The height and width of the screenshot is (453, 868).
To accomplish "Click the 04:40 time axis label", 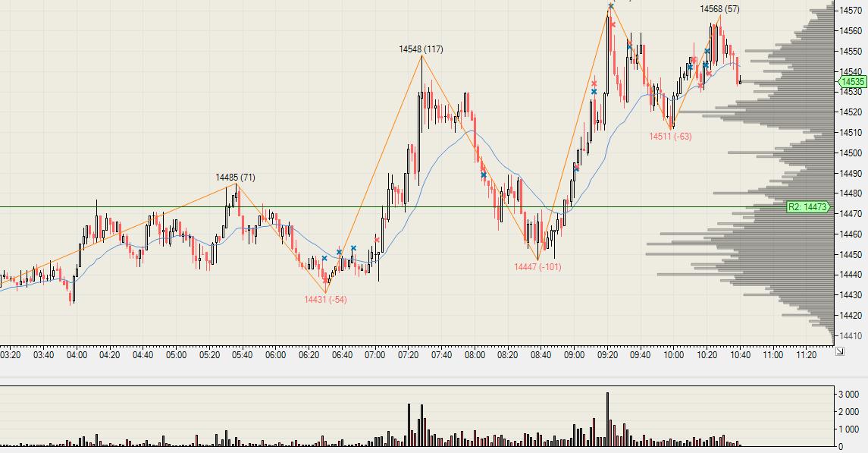I will click(143, 355).
